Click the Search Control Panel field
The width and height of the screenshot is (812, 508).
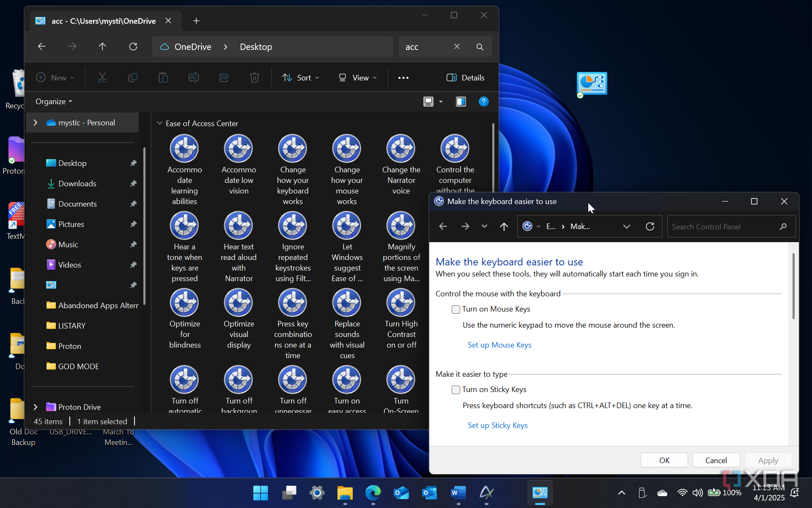click(731, 226)
